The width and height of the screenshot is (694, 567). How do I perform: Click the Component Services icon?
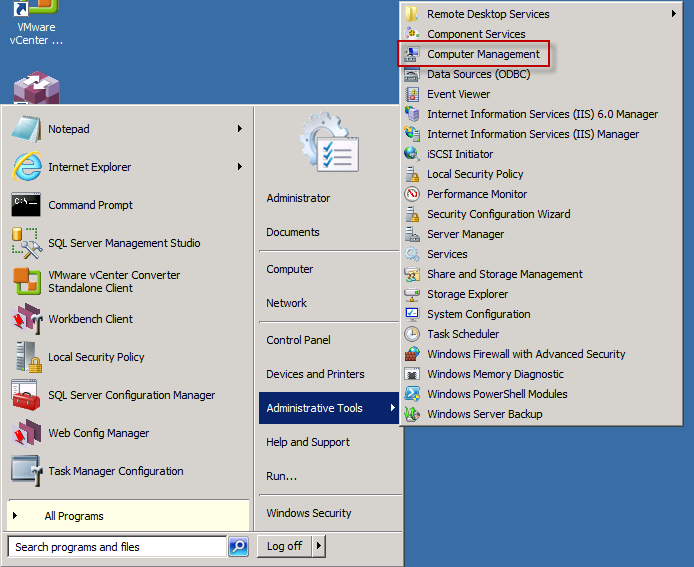(x=412, y=34)
